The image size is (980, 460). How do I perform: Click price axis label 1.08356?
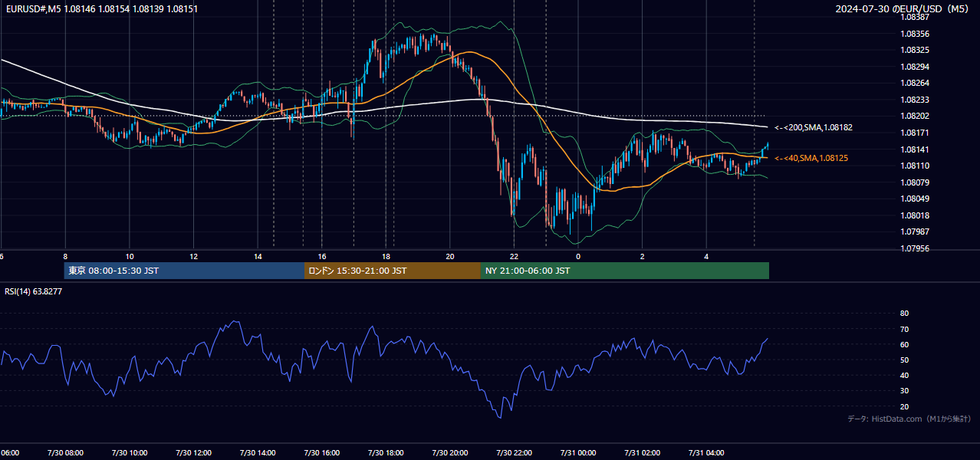pyautogui.click(x=916, y=34)
